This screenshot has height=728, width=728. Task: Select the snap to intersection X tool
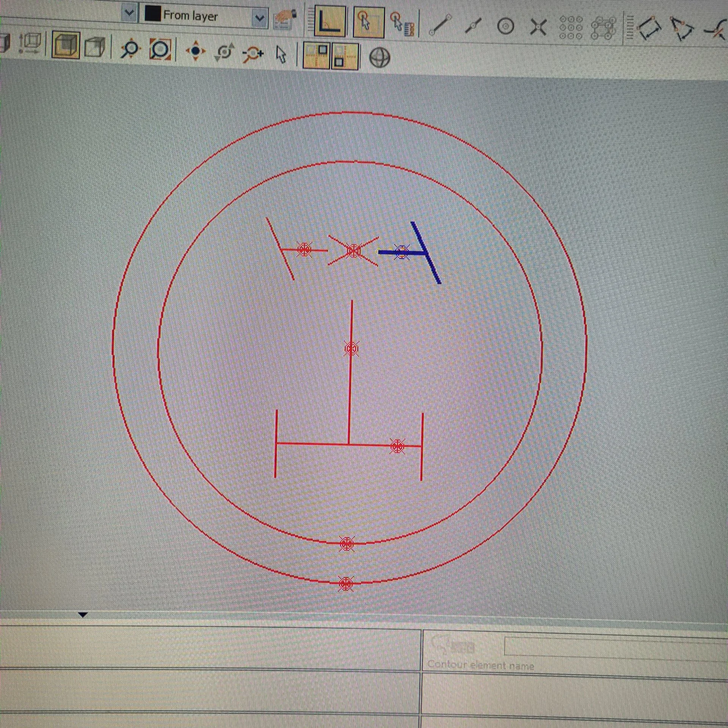538,27
